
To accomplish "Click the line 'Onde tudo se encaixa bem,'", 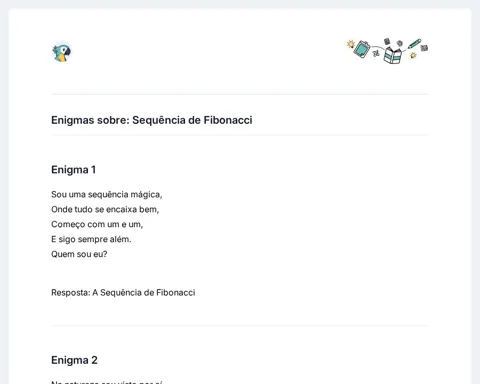I will 105,209.
